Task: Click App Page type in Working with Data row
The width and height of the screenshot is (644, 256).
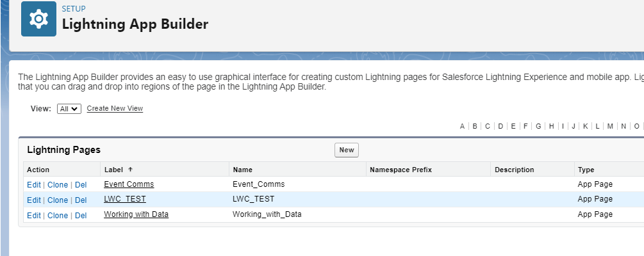Action: pyautogui.click(x=595, y=214)
